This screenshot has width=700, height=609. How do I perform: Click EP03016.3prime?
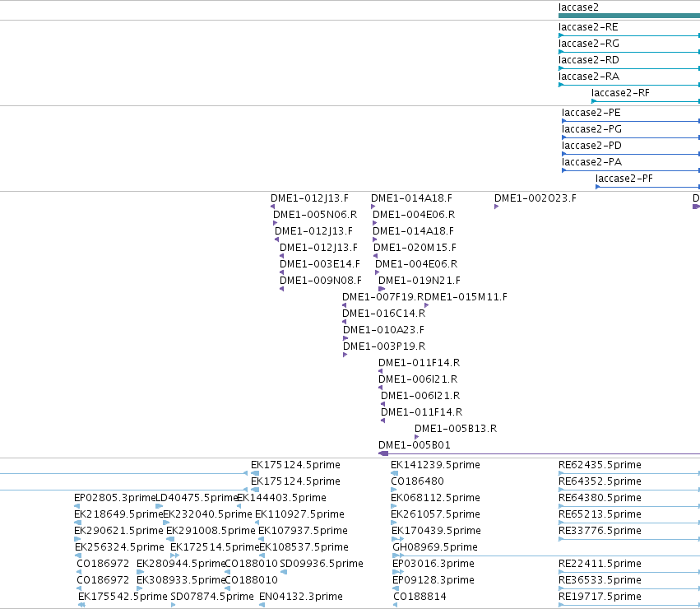(433, 565)
